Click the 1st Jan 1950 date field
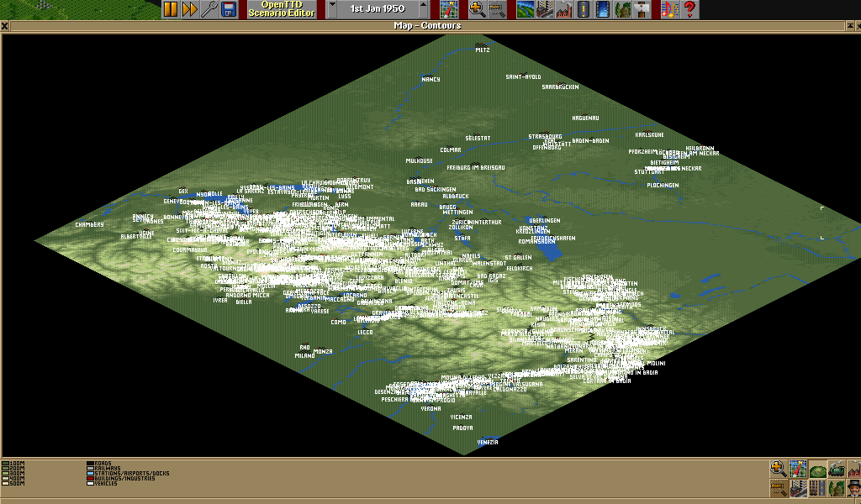The height and width of the screenshot is (504, 861). point(378,9)
